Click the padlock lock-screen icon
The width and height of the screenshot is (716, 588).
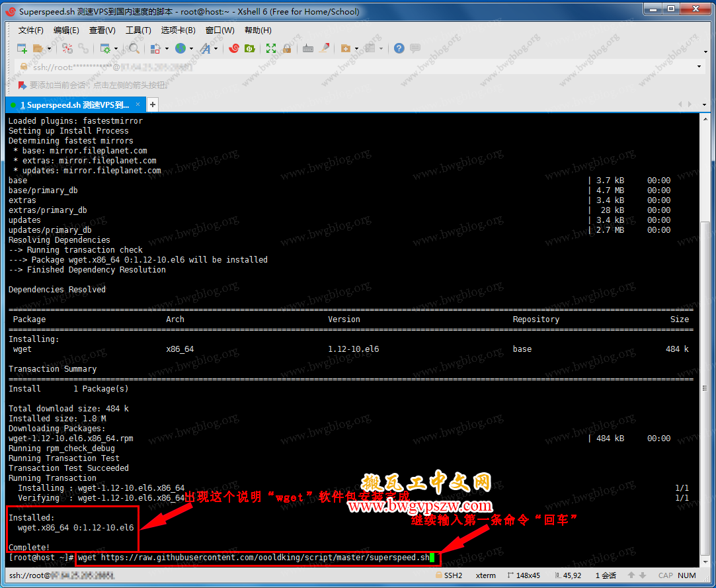click(x=287, y=48)
